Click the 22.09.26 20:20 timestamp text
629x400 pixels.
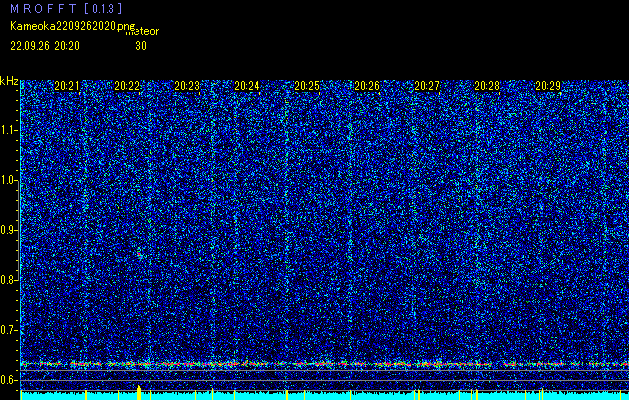(45, 46)
